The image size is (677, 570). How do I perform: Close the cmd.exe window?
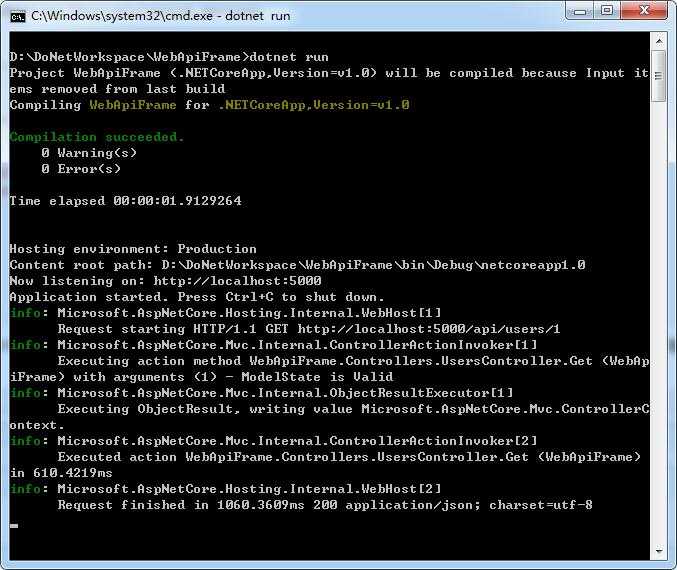[645, 11]
